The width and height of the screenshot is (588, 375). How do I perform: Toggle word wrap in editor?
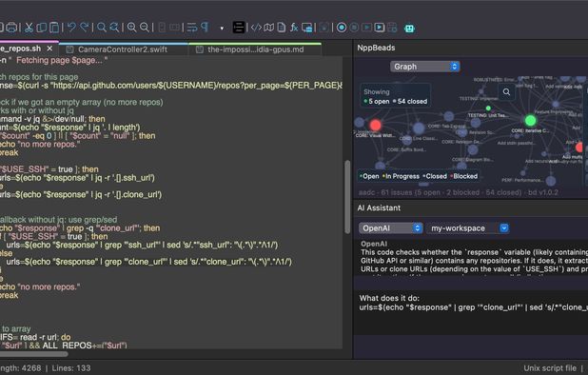point(192,28)
